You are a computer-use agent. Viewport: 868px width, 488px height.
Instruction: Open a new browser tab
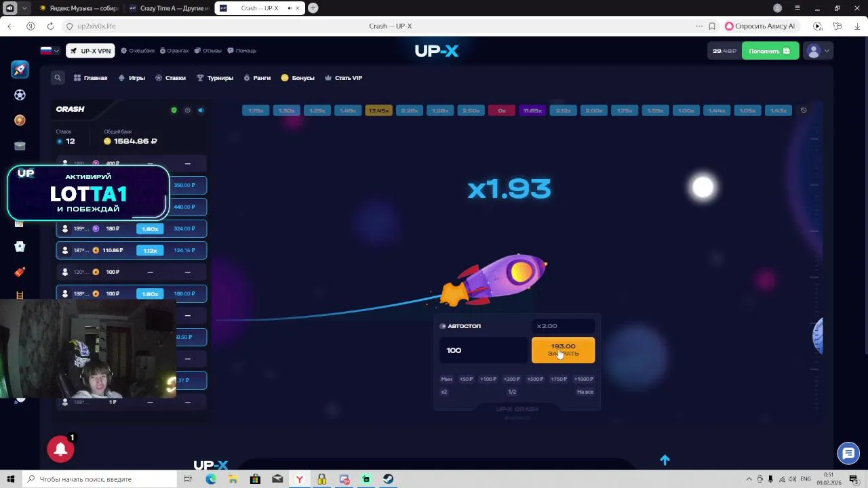313,8
